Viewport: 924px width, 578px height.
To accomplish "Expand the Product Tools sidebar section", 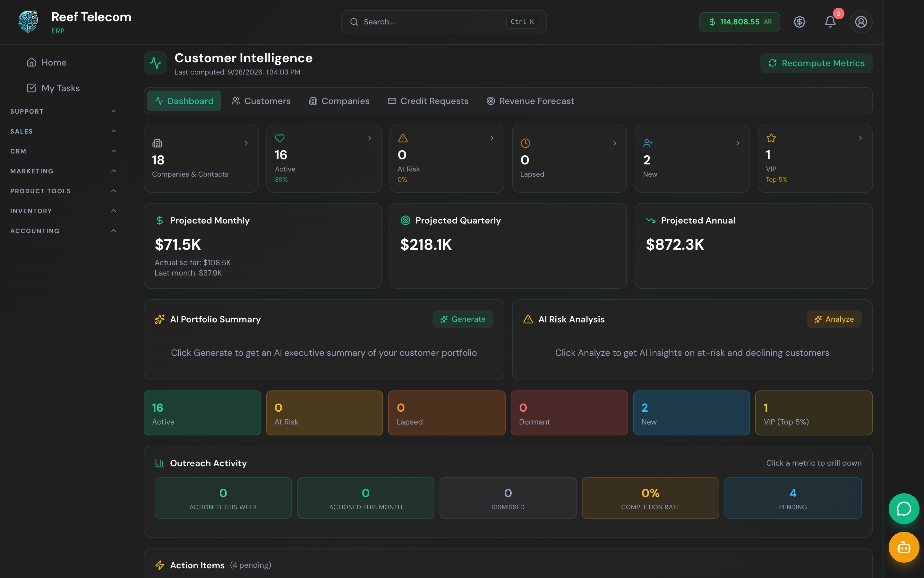I will [64, 191].
